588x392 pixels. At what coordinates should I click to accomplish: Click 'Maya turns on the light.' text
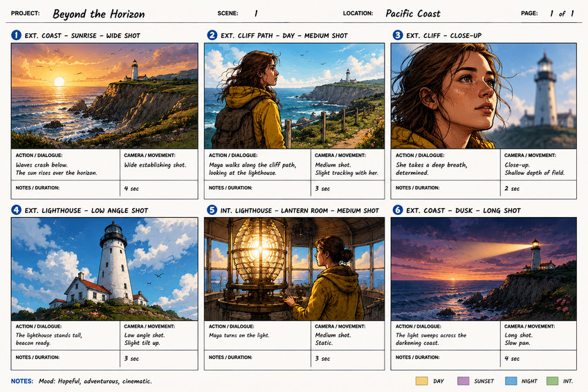tap(239, 335)
